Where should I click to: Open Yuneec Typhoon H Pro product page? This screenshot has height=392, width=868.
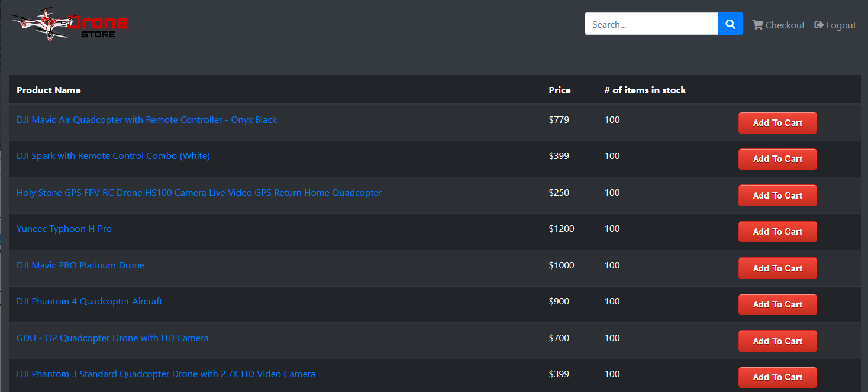click(64, 229)
